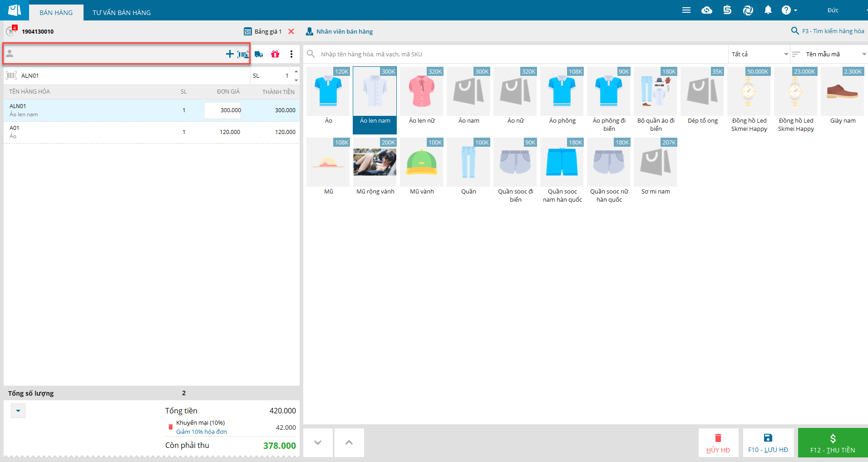This screenshot has height=462, width=868.
Task: Open the help question mark menu
Action: [789, 10]
